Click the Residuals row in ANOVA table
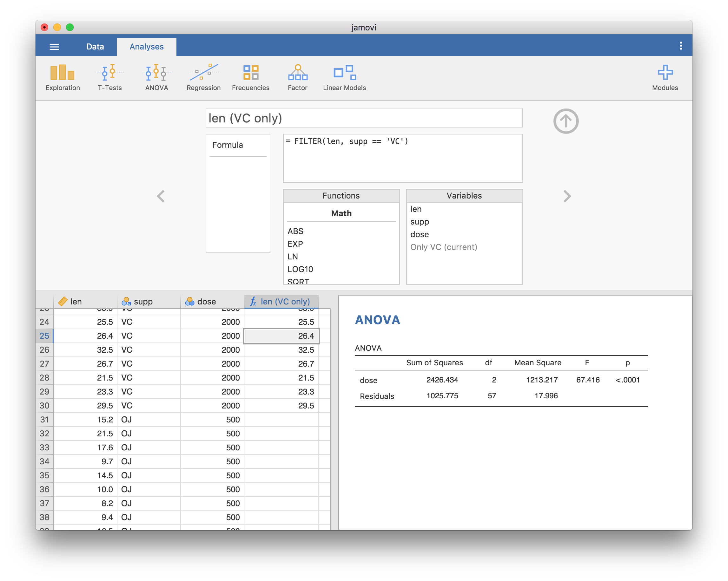The height and width of the screenshot is (581, 728). [x=501, y=396]
